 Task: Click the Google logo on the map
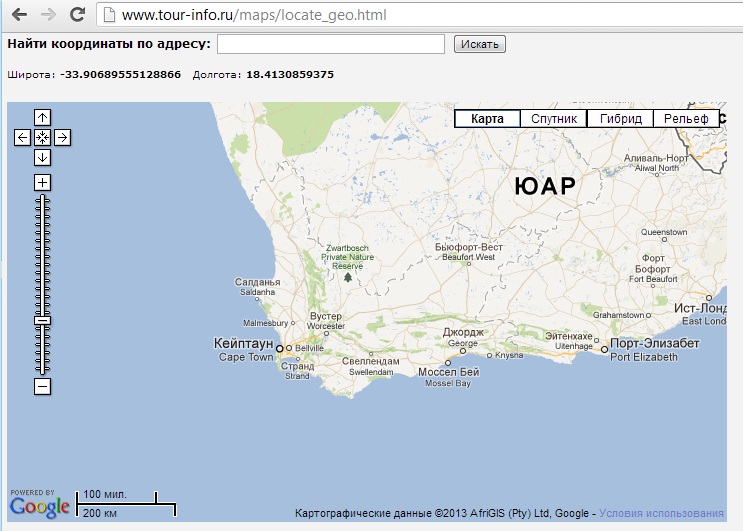[40, 505]
